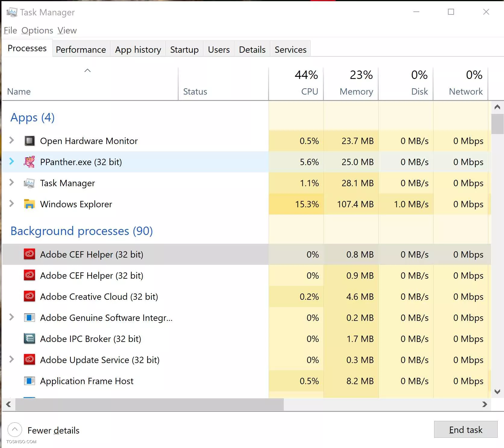Click the vertical scrollbar thumb
The height and width of the screenshot is (448, 504).
(x=497, y=124)
